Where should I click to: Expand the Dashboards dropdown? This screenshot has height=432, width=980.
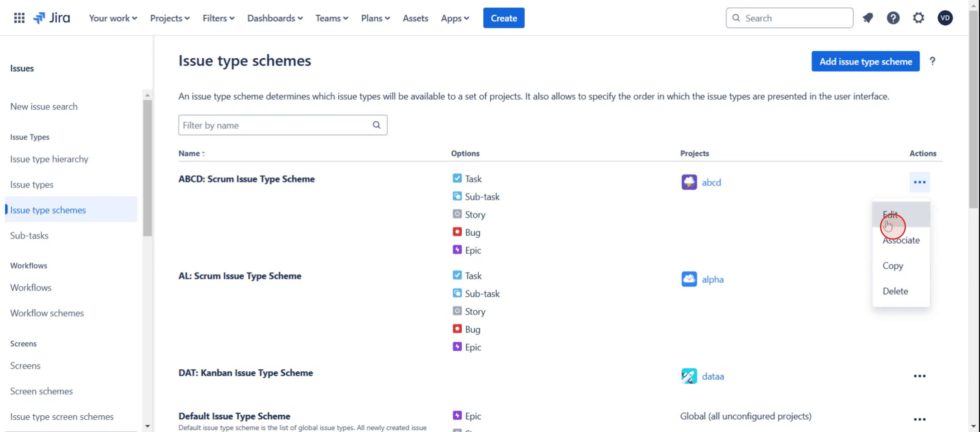click(x=275, y=18)
